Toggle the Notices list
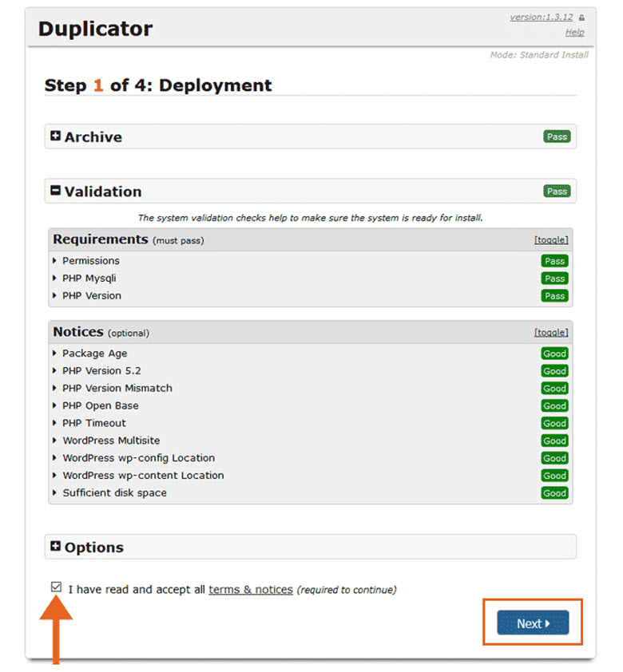The height and width of the screenshot is (672, 623). click(551, 333)
